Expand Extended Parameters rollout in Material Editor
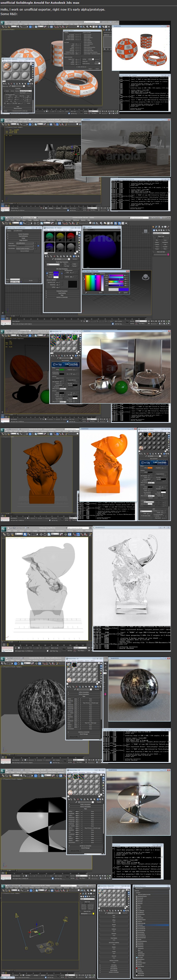Screen dimensions: 177x980 coord(62,291)
